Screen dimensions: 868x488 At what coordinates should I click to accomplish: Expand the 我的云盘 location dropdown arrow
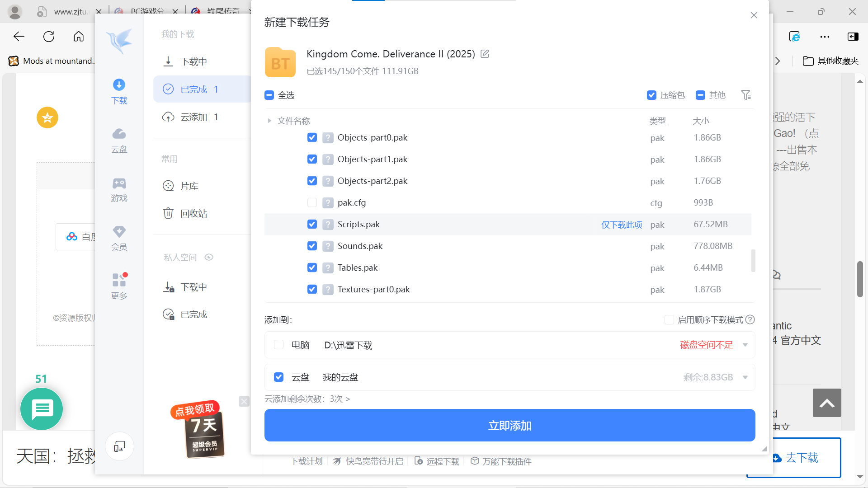[x=745, y=377]
